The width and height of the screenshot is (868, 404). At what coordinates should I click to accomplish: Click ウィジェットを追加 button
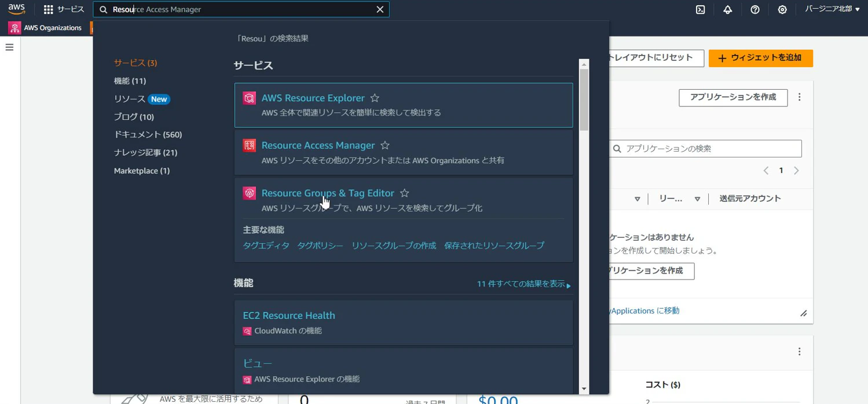[761, 58]
